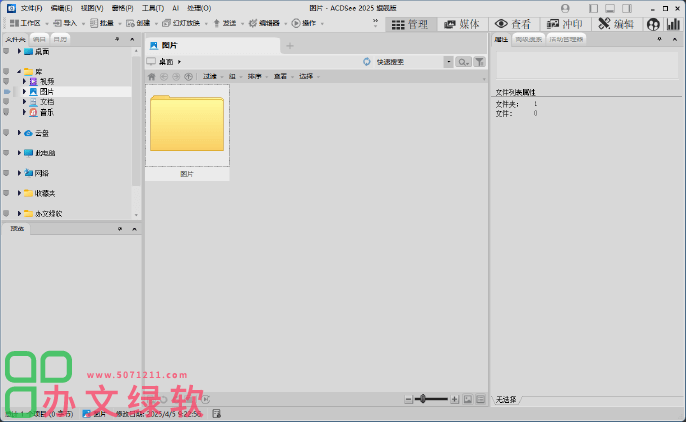Screen dimensions: 686x422
Task: Collapse the 库 tree node arrow
Action: [19, 71]
